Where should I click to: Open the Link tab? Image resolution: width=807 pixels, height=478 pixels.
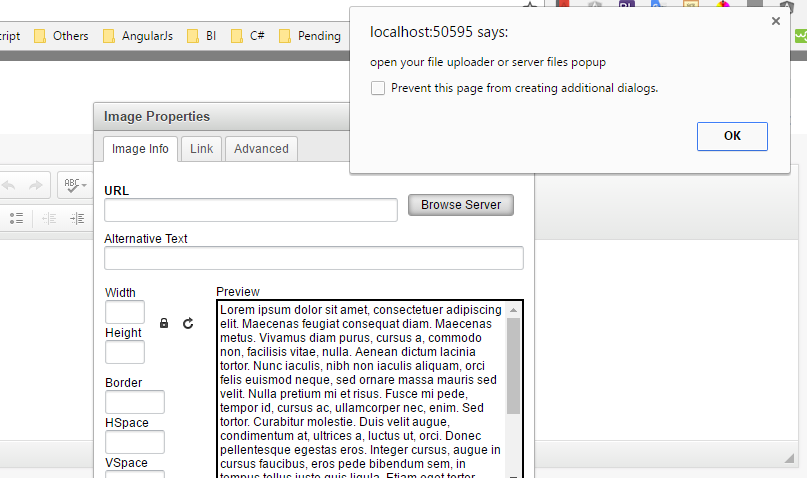pyautogui.click(x=201, y=149)
